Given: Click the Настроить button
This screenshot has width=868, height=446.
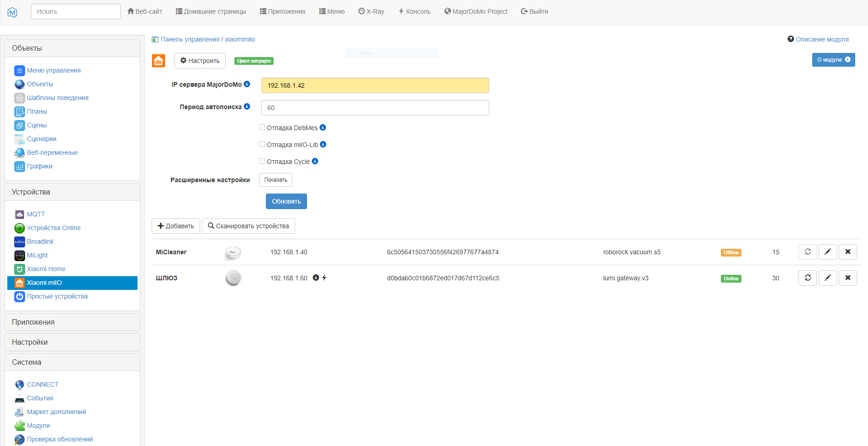Looking at the screenshot, I should click(x=200, y=61).
